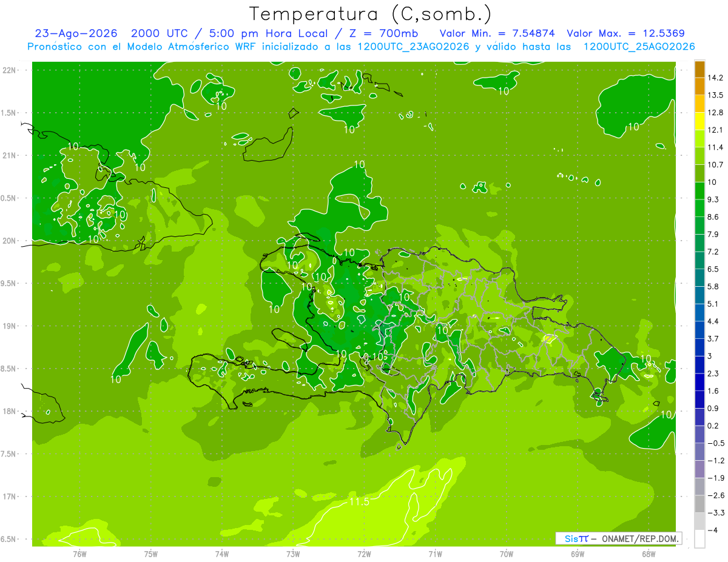Screen dimensions: 728x562
Task: Click the "20N" latitude axis label
Action: [x=10, y=241]
